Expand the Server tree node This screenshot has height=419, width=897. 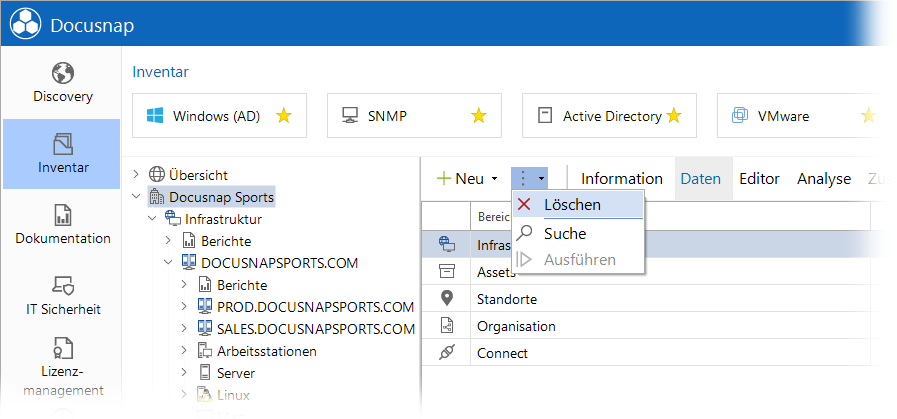click(184, 373)
